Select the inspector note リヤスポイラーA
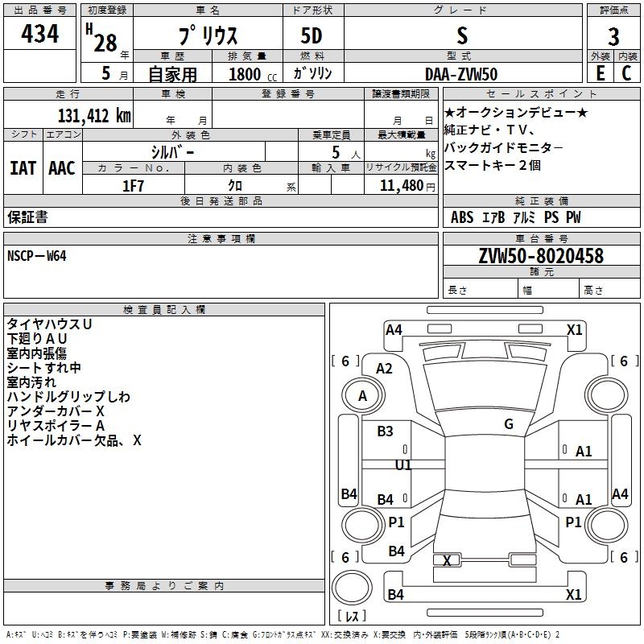 click(56, 426)
